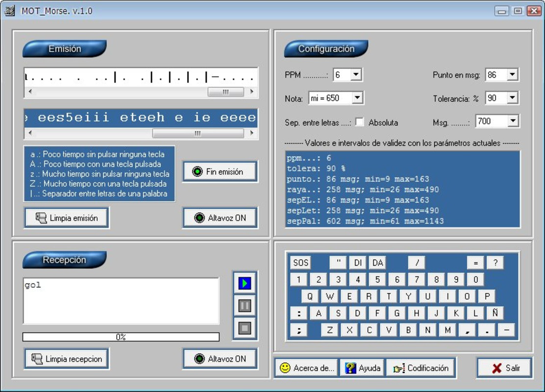545x392 pixels.
Task: Open the Msg. dropdown showing 700
Action: pyautogui.click(x=513, y=121)
